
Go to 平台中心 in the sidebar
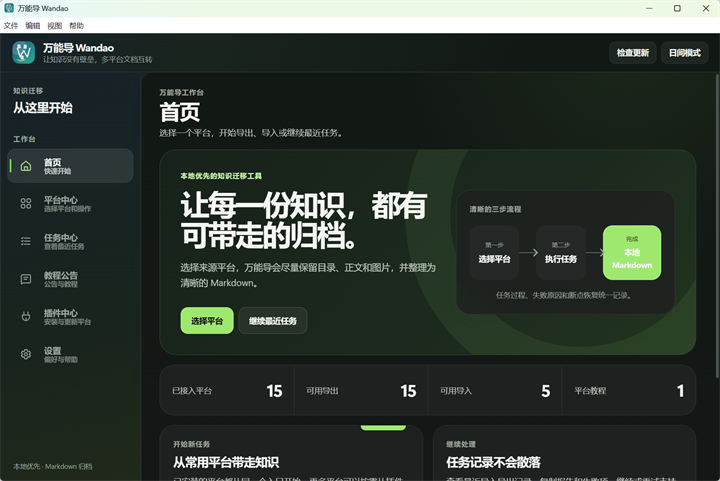pyautogui.click(x=70, y=203)
